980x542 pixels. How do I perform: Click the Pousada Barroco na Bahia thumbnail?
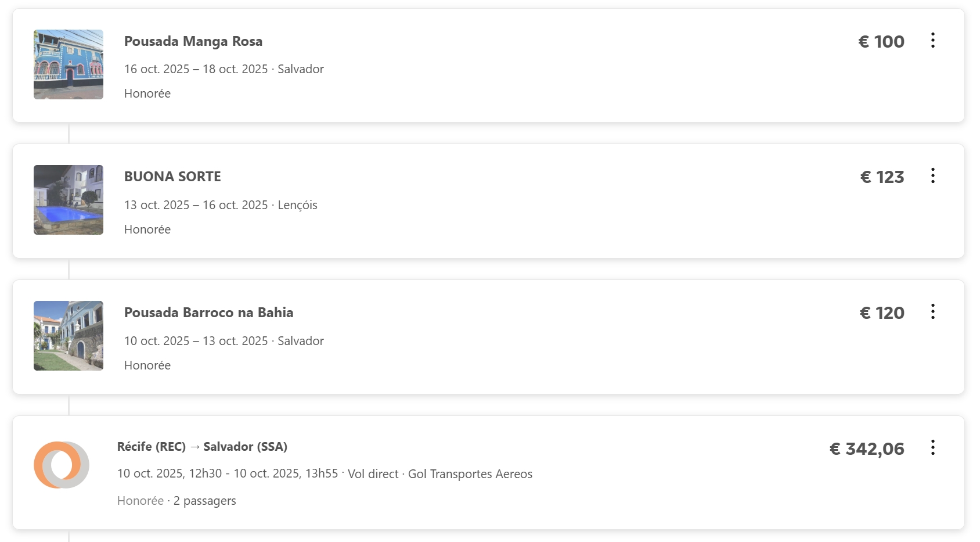coord(69,336)
